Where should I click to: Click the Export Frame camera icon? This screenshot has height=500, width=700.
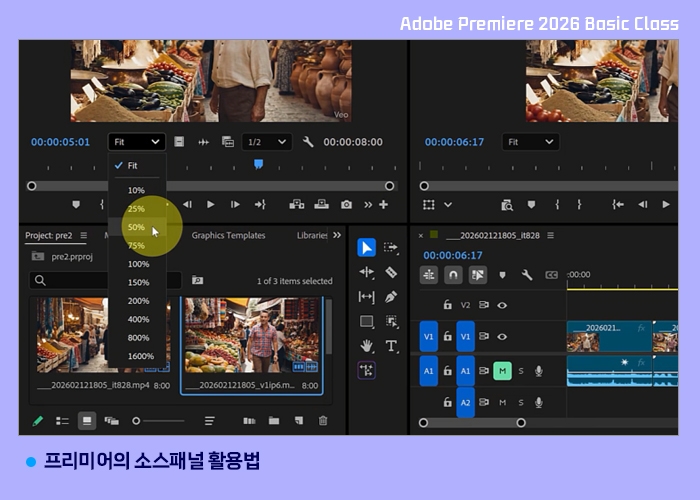point(346,204)
